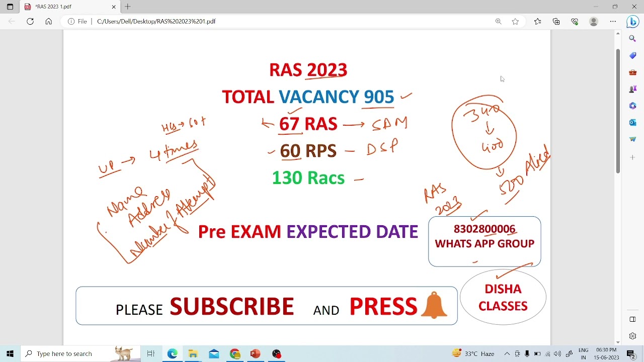Open Microsoft Edge from taskbar
This screenshot has width=644, height=362.
pos(172,353)
